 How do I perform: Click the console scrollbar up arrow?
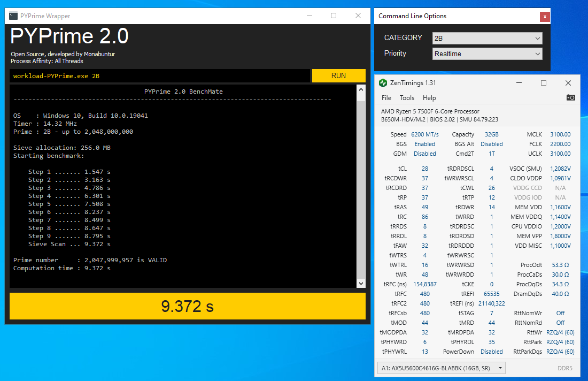coord(361,89)
